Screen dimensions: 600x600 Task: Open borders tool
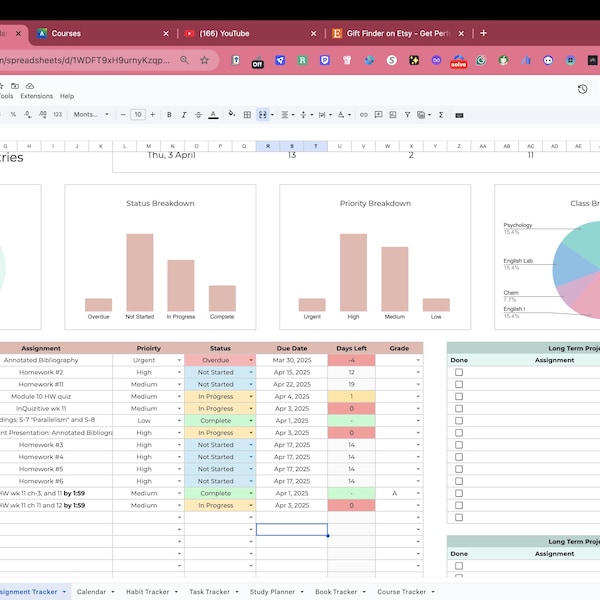[x=247, y=115]
